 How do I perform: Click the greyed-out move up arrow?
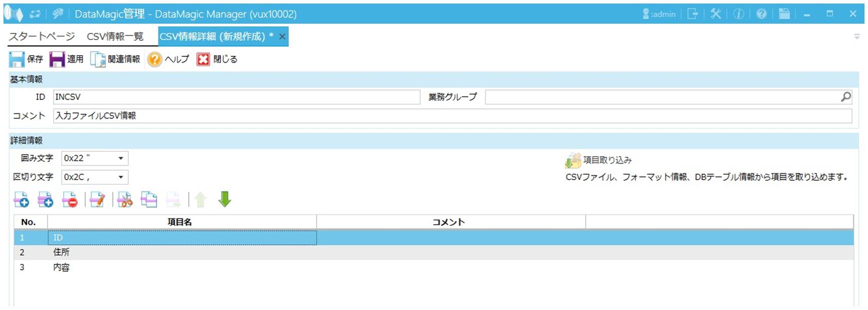(x=201, y=199)
